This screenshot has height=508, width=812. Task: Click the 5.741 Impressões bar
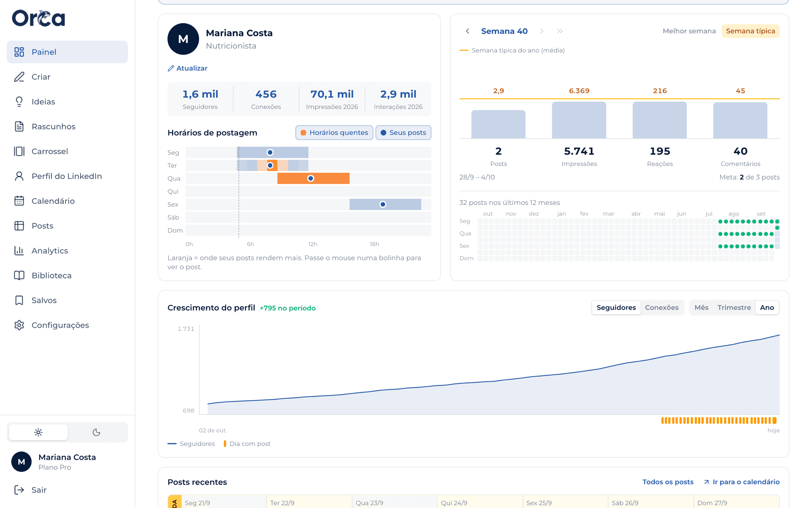click(x=579, y=120)
